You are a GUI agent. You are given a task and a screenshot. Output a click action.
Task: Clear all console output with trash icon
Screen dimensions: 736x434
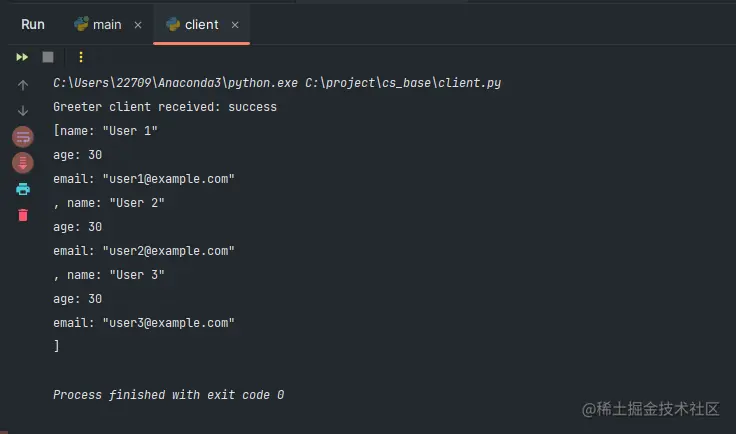click(23, 215)
